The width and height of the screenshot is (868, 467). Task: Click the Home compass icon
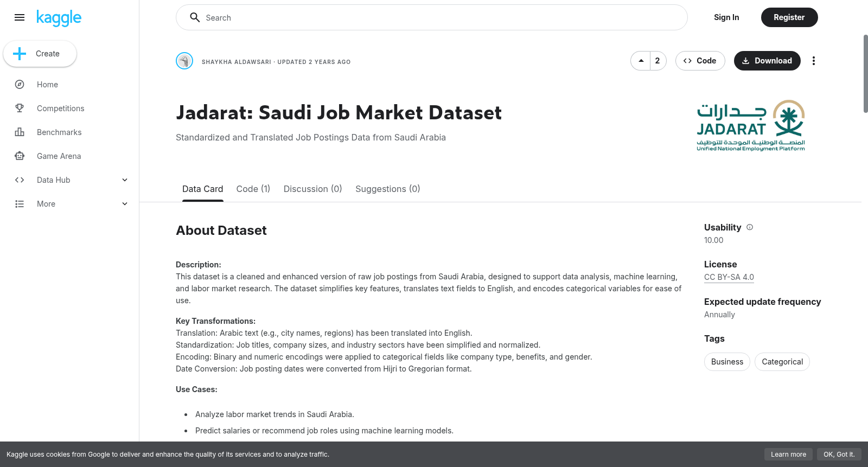coord(20,85)
